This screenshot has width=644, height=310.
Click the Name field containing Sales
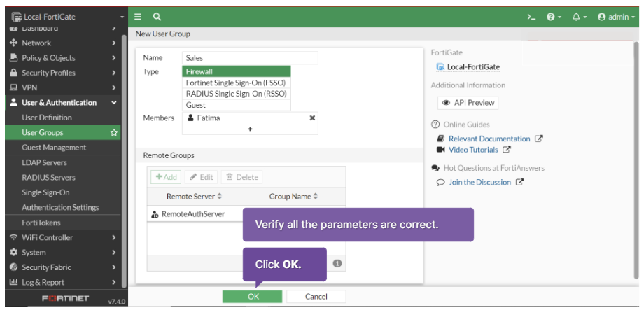(x=250, y=58)
